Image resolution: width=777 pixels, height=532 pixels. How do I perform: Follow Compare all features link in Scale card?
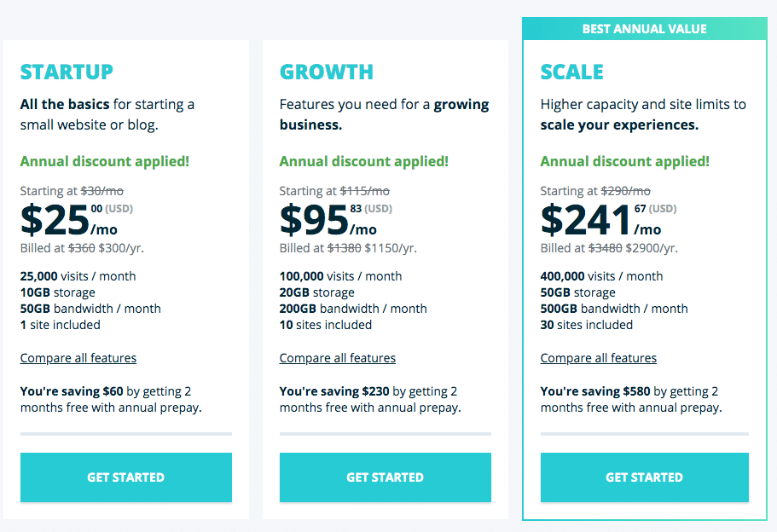(x=599, y=358)
